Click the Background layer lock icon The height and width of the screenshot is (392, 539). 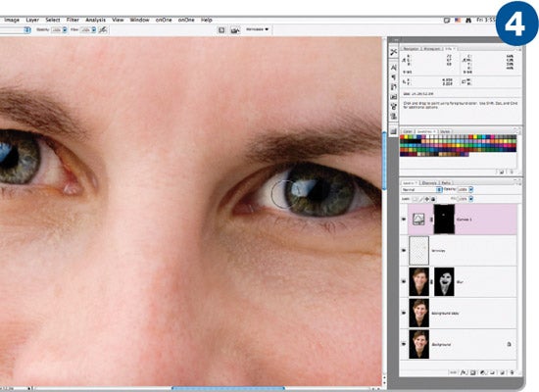click(509, 344)
